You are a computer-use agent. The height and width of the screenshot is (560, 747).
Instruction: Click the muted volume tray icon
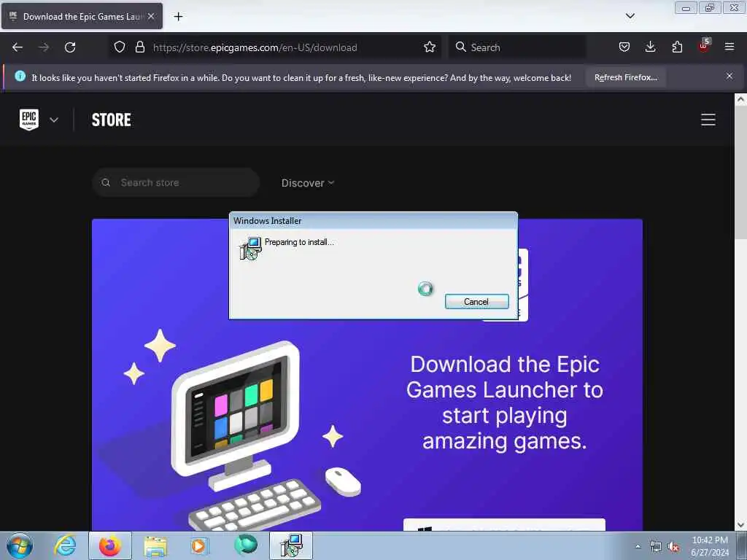pyautogui.click(x=673, y=547)
